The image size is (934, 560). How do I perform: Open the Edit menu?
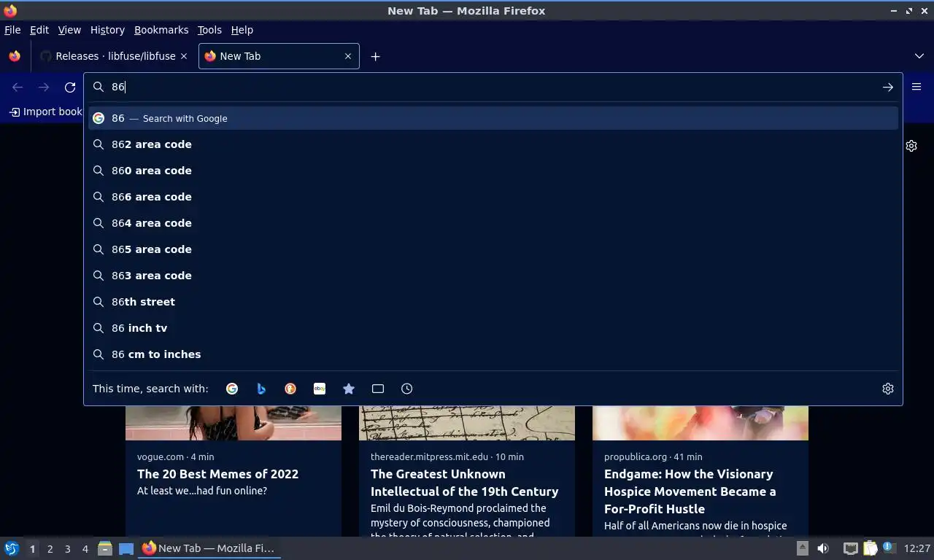click(39, 30)
